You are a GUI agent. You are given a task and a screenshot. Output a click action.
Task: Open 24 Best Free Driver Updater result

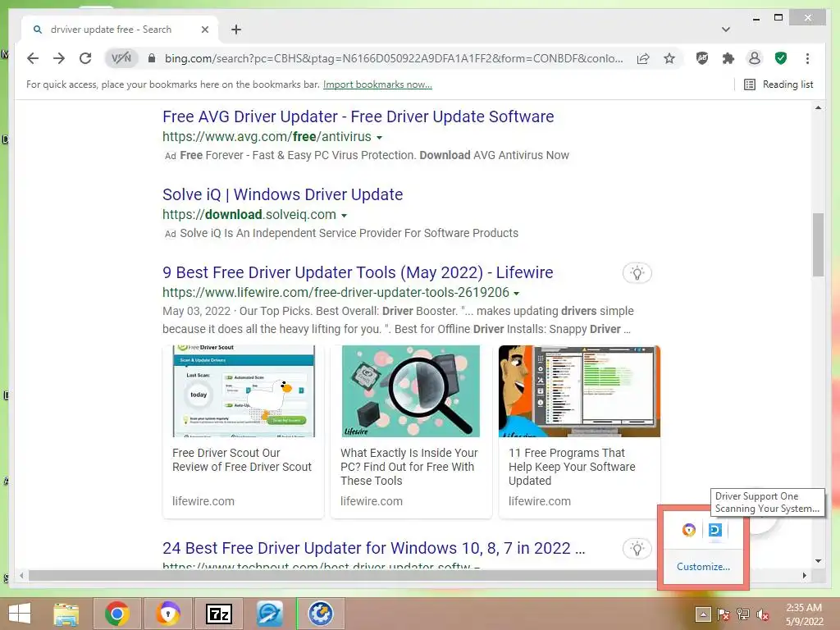tap(373, 548)
